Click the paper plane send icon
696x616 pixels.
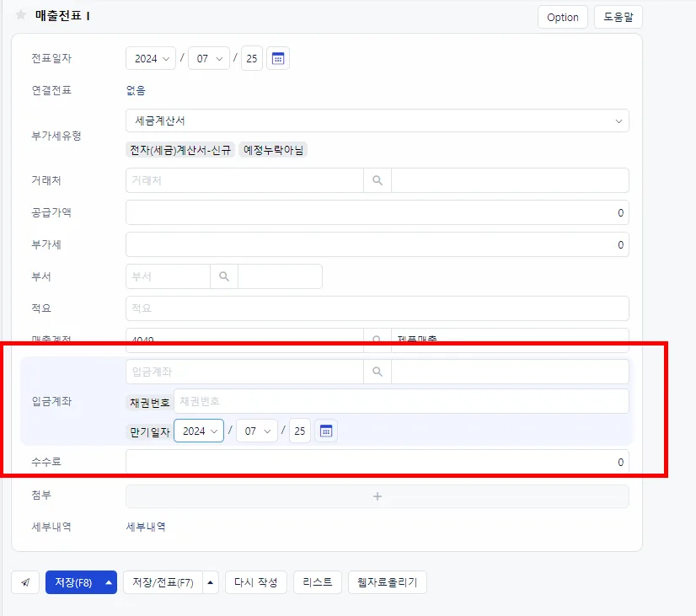point(25,582)
